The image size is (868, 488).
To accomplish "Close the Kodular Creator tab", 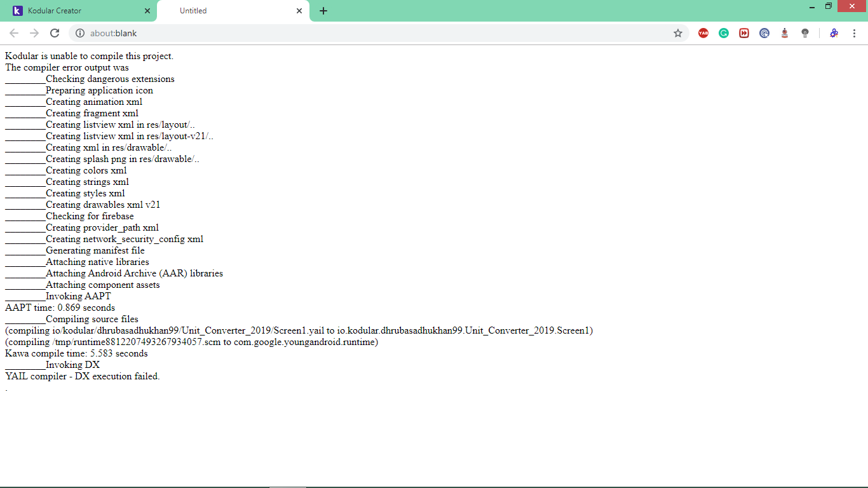I will (147, 10).
